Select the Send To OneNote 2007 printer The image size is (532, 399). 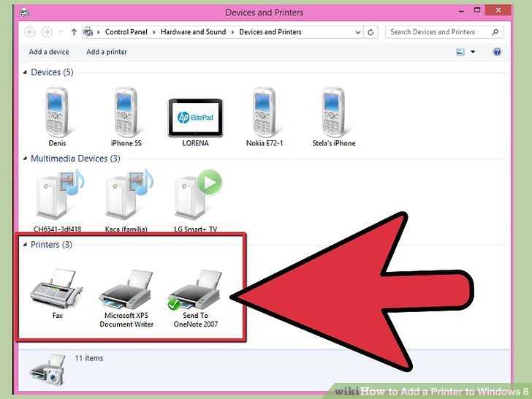pos(194,289)
